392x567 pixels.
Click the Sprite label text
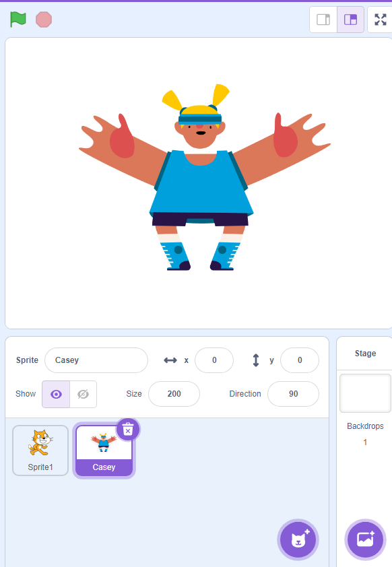coord(27,360)
